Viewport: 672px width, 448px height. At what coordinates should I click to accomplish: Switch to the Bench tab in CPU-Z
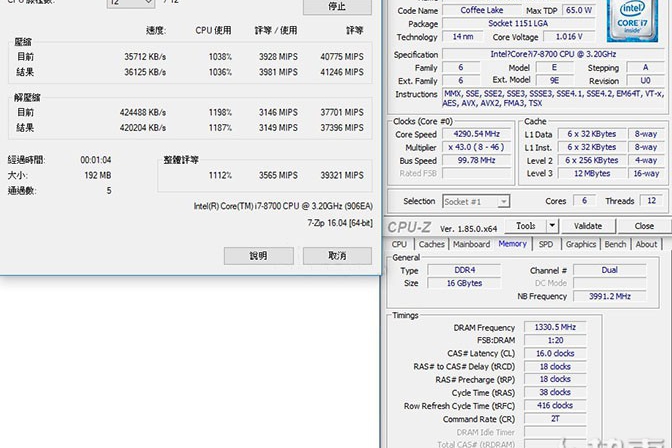615,244
